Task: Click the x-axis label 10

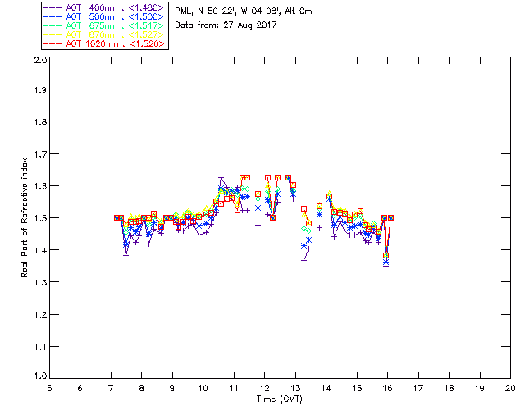Action: pyautogui.click(x=203, y=388)
